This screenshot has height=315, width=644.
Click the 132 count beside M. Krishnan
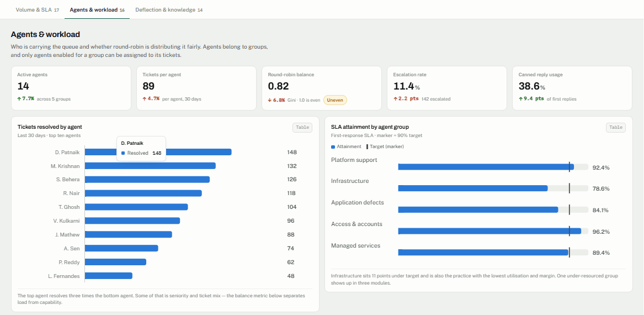coord(292,166)
